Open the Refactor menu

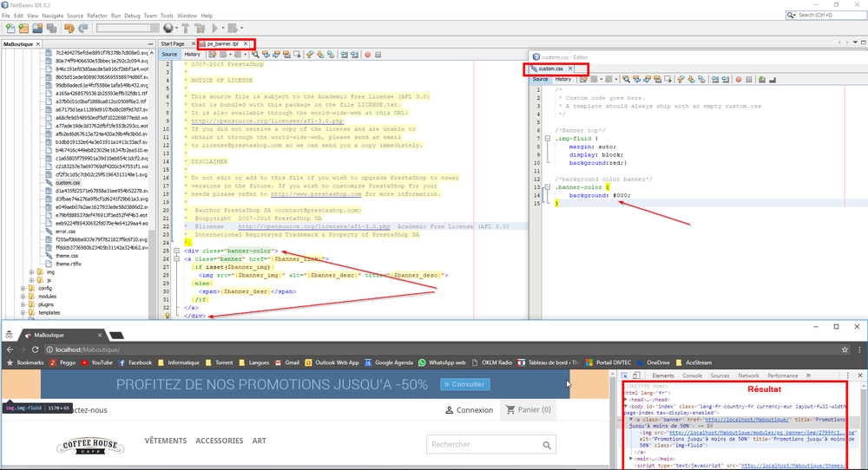97,16
